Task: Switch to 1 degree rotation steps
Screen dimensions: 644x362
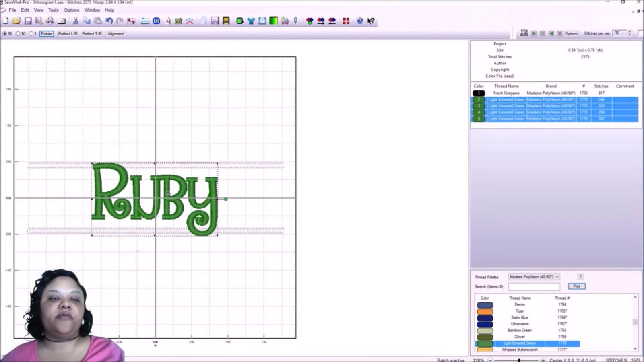Action: 32,34
